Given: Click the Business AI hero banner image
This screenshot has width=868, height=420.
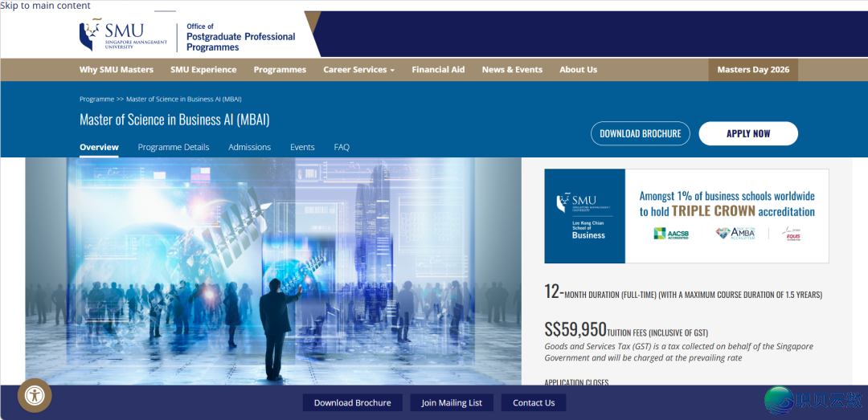Looking at the screenshot, I should [273, 269].
